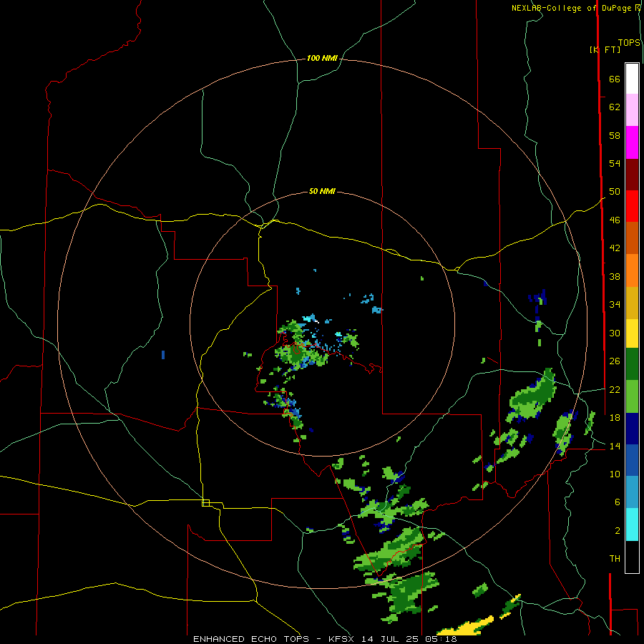Click the 'ENHANCED ECHO TOPS' title text

coord(251,639)
